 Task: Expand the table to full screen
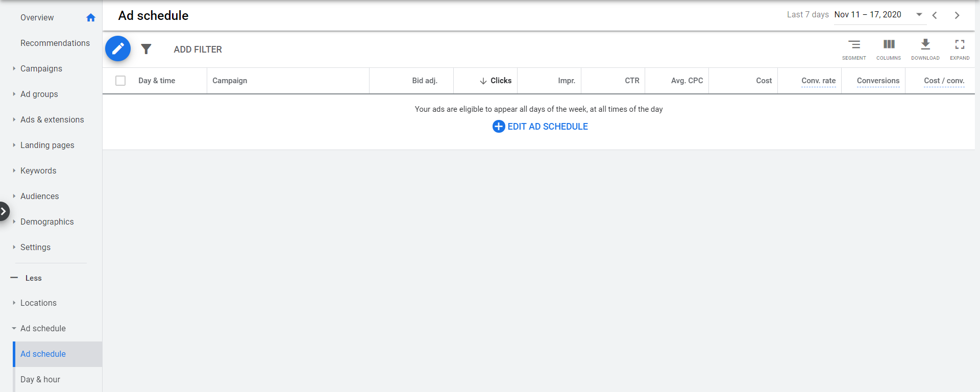960,49
